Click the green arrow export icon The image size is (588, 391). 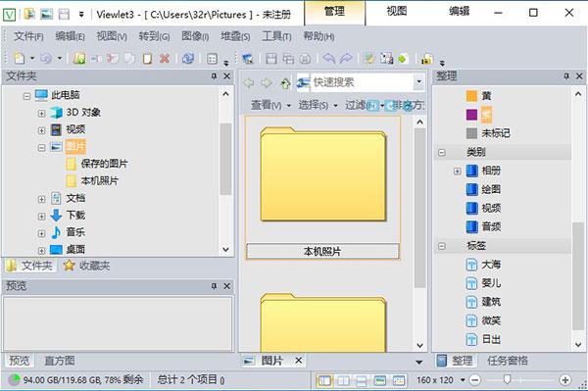click(403, 59)
